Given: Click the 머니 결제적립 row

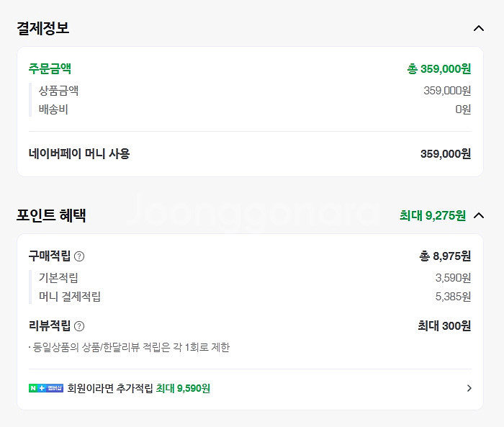Looking at the screenshot, I should pyautogui.click(x=255, y=296).
